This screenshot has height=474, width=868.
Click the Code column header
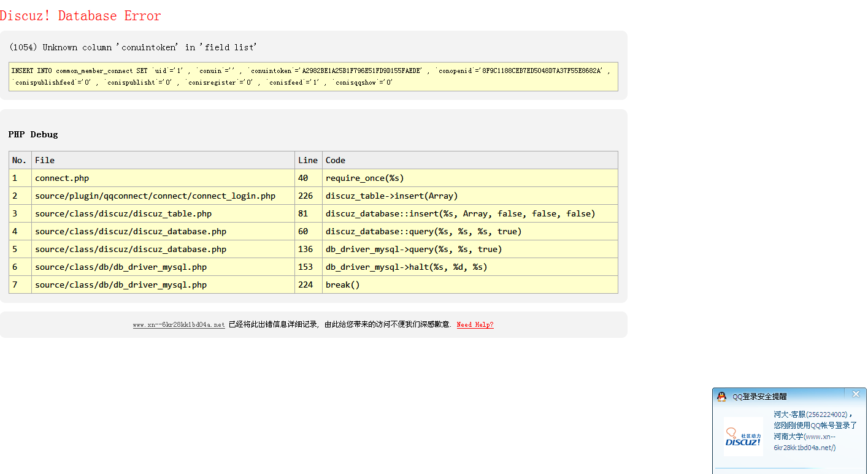[470, 160]
